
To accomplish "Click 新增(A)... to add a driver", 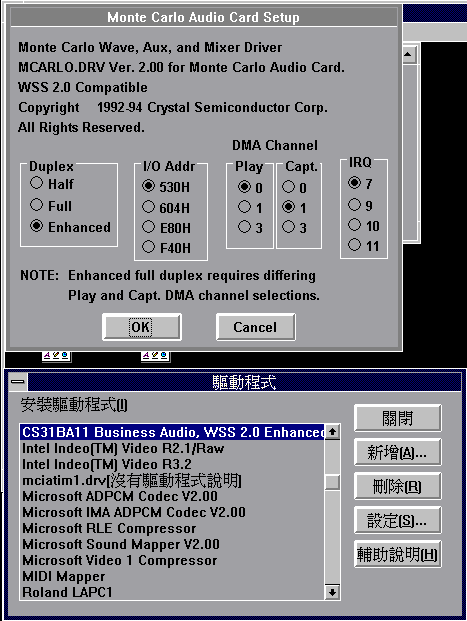I will click(398, 452).
